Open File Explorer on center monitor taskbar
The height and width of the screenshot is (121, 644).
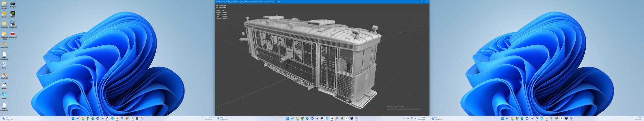pos(298,118)
